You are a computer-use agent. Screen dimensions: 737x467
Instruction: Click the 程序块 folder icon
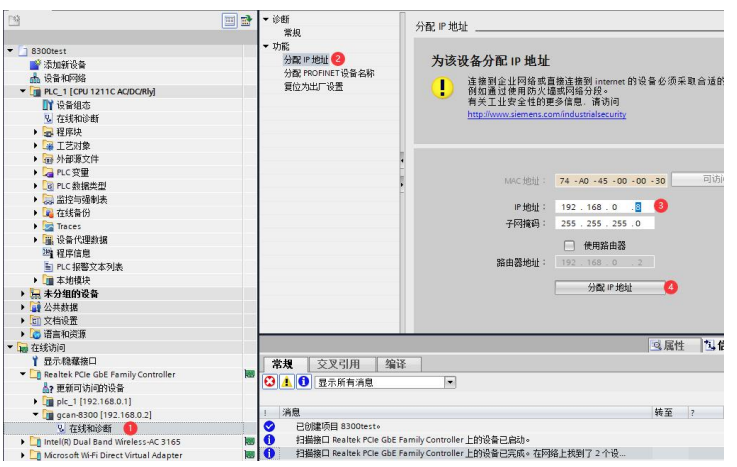pyautogui.click(x=48, y=132)
